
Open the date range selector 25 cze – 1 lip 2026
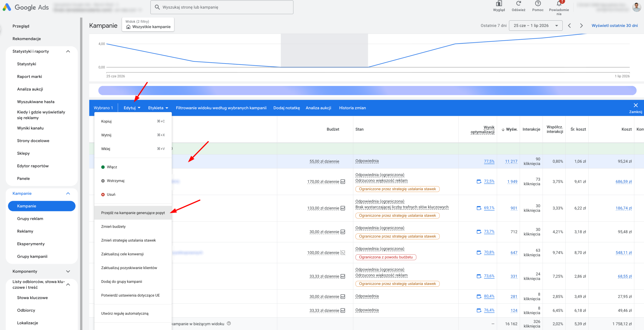tap(536, 26)
